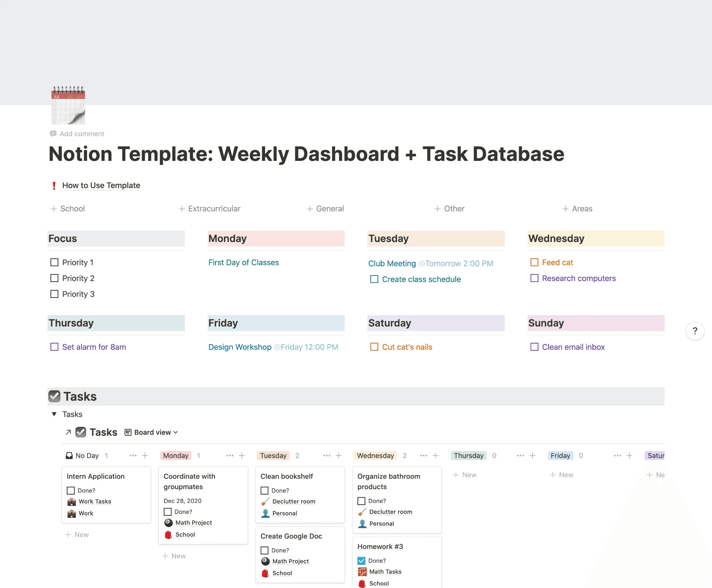The width and height of the screenshot is (712, 588).
Task: Open the three-dot options for No Day column
Action: (x=133, y=456)
